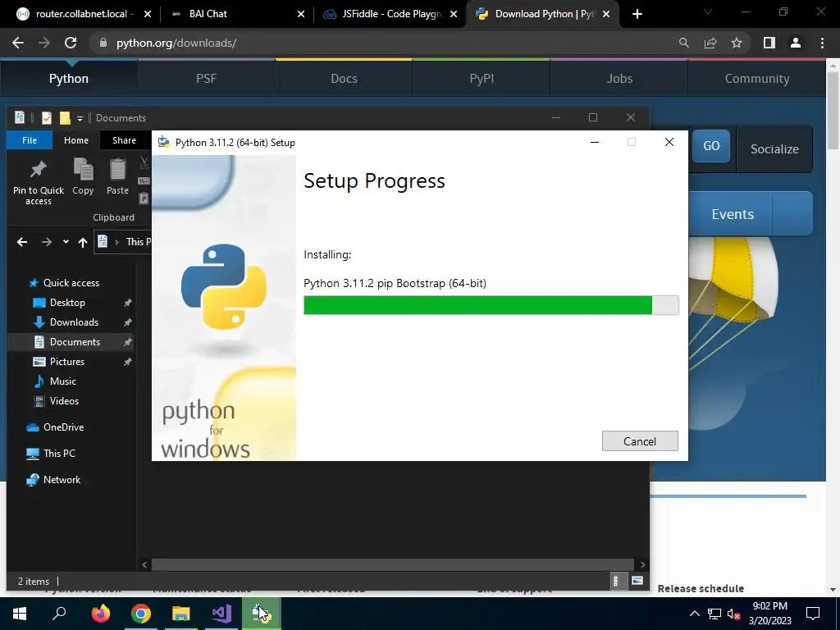Go back in Chrome browser
The height and width of the screenshot is (630, 840).
tap(18, 43)
